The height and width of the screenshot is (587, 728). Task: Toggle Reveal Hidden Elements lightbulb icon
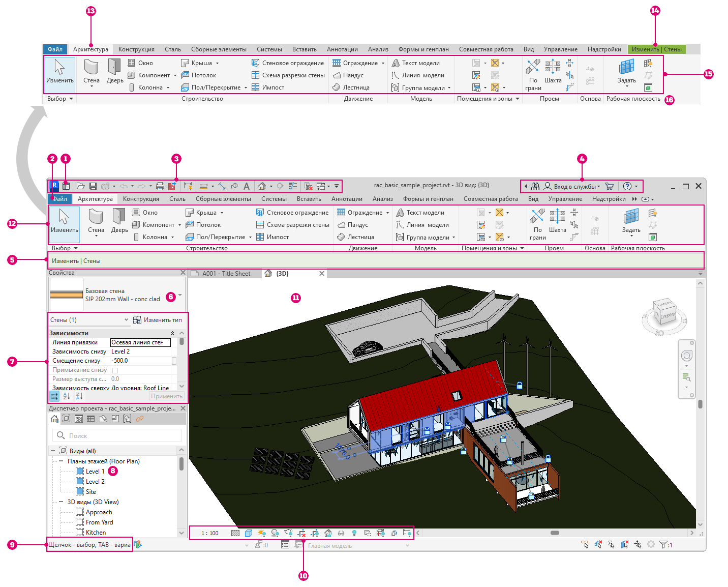pyautogui.click(x=354, y=533)
